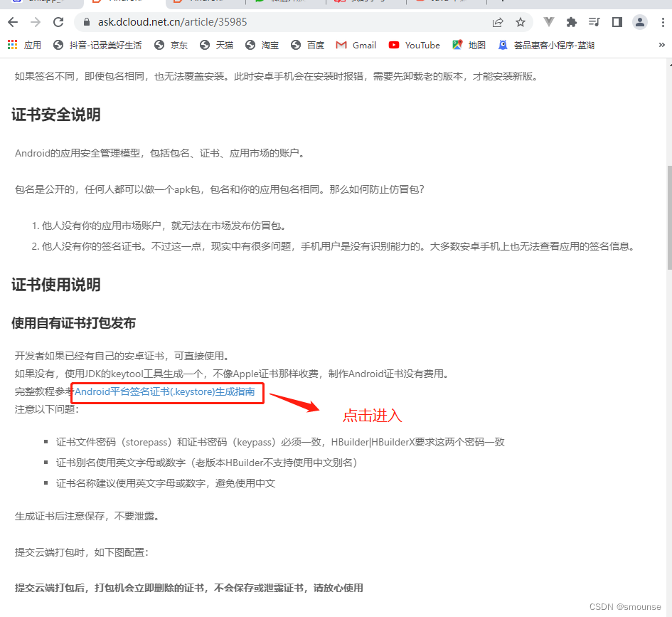Open the 荟品惠客小程序-蓝湖 bookmark
This screenshot has height=617, width=672.
546,45
